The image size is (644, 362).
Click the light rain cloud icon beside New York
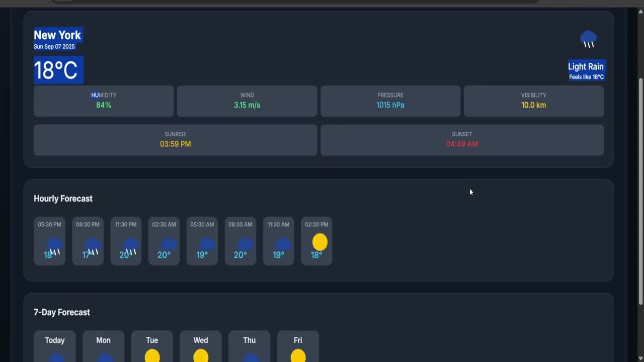(589, 39)
